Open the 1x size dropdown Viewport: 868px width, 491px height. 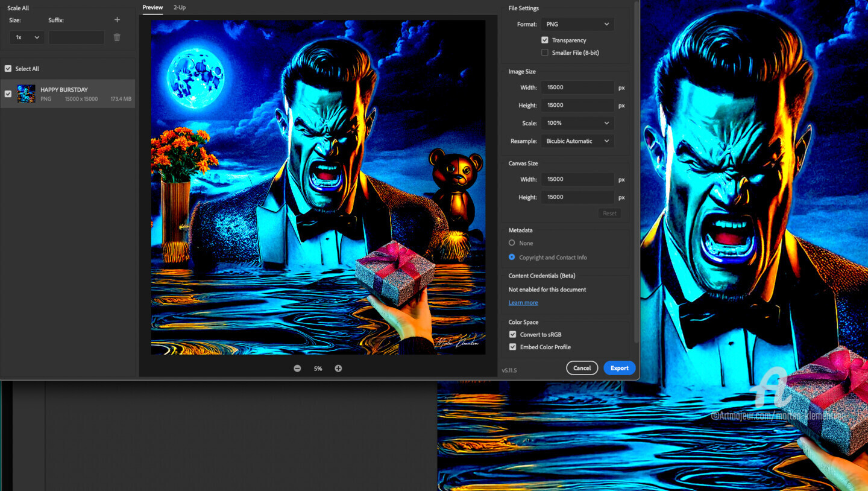27,37
